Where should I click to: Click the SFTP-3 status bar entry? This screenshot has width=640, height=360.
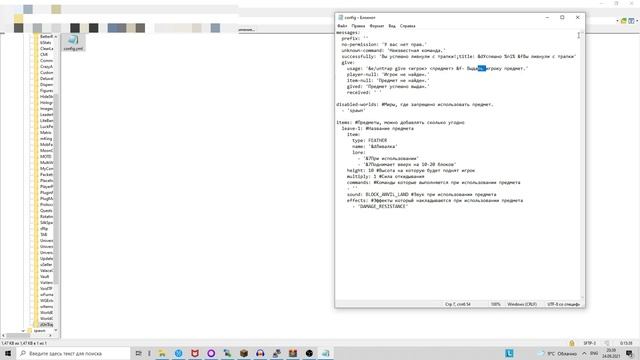[589, 343]
